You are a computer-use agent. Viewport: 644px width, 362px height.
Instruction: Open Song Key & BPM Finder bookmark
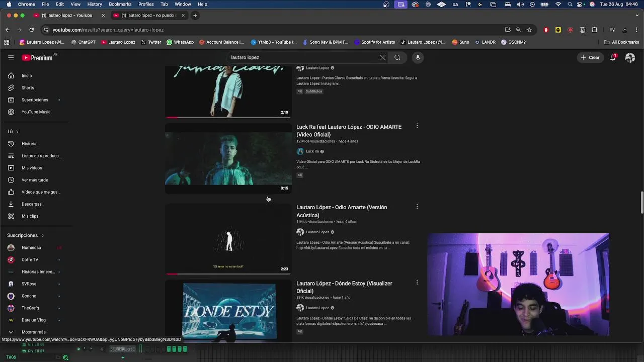tap(325, 42)
